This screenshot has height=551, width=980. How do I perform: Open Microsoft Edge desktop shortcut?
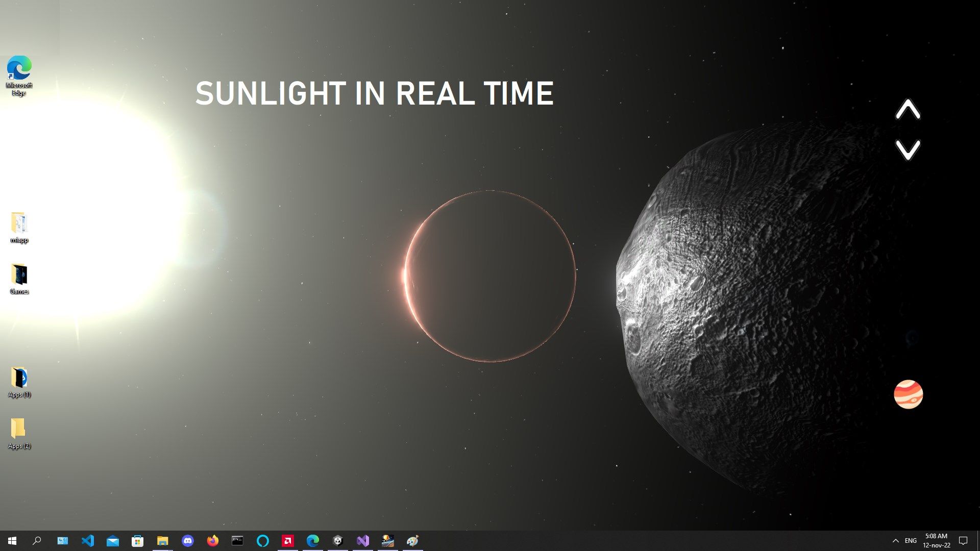coord(19,76)
